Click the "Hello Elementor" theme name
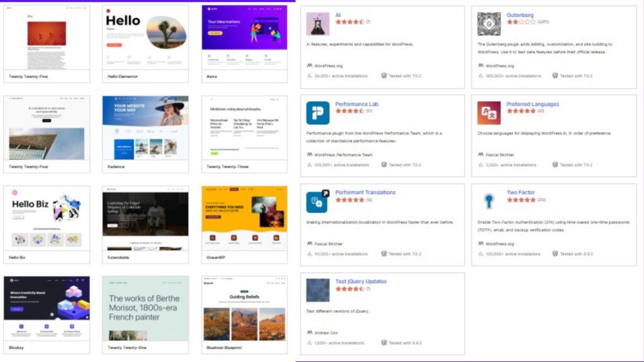The height and width of the screenshot is (362, 644). click(123, 77)
